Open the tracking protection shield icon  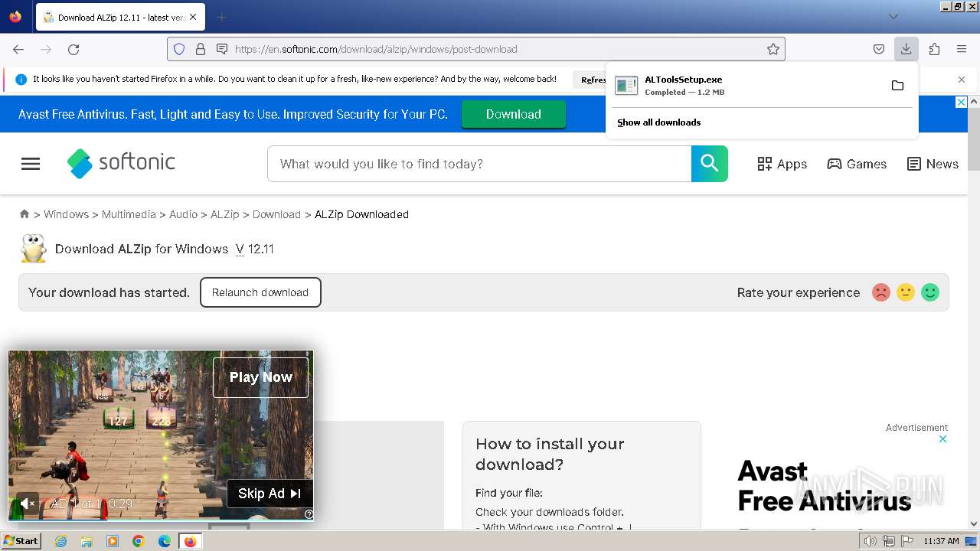(179, 49)
